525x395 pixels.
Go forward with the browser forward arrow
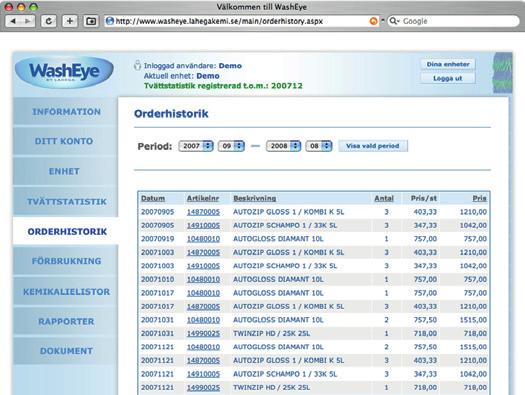(28, 21)
